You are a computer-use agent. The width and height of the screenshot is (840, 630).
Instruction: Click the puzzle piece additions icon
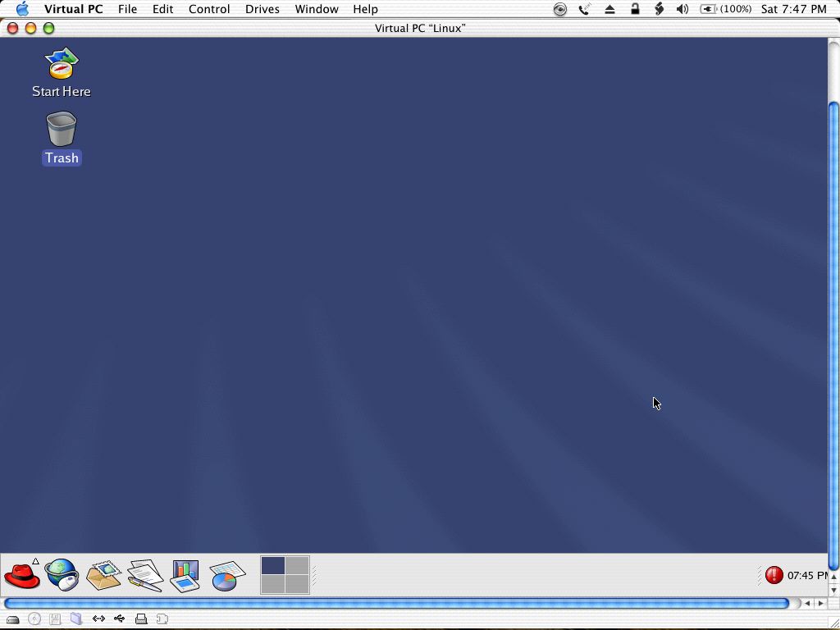point(162,619)
